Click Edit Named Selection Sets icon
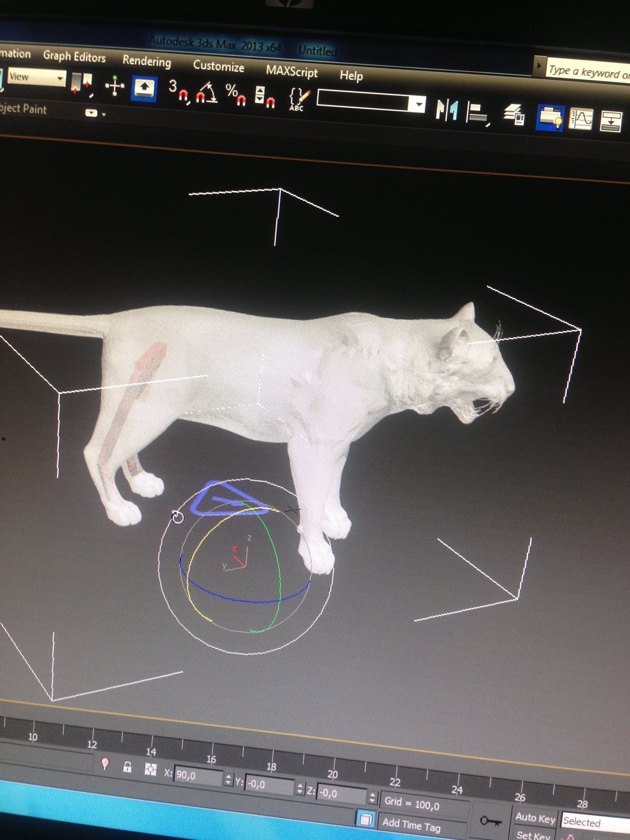The width and height of the screenshot is (630, 840). [299, 99]
